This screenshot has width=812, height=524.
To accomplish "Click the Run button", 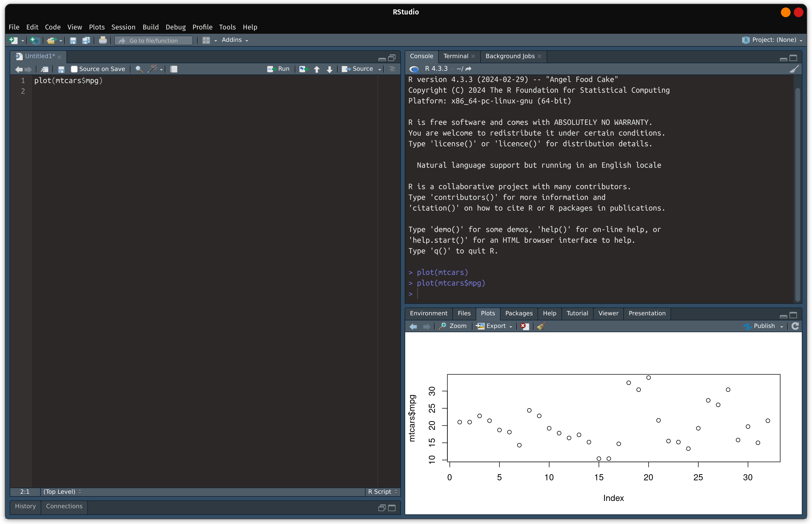I will tap(278, 69).
